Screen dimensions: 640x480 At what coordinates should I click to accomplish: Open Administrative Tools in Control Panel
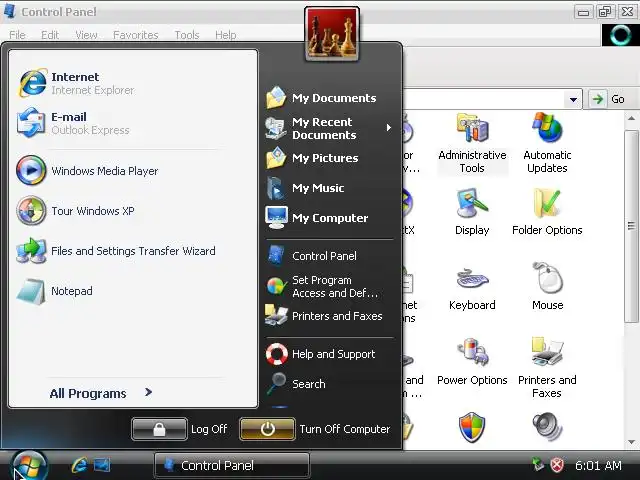pyautogui.click(x=472, y=144)
